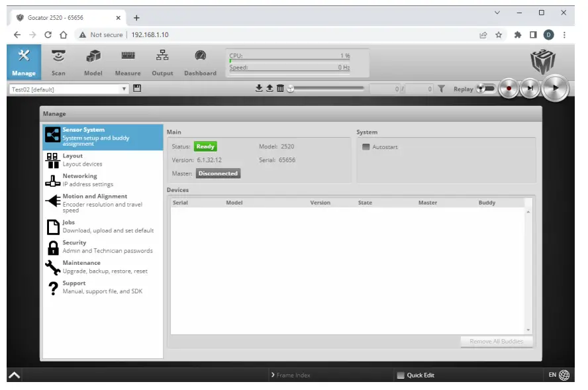588x390 pixels.
Task: Open the Chrome three-dot menu
Action: point(564,35)
